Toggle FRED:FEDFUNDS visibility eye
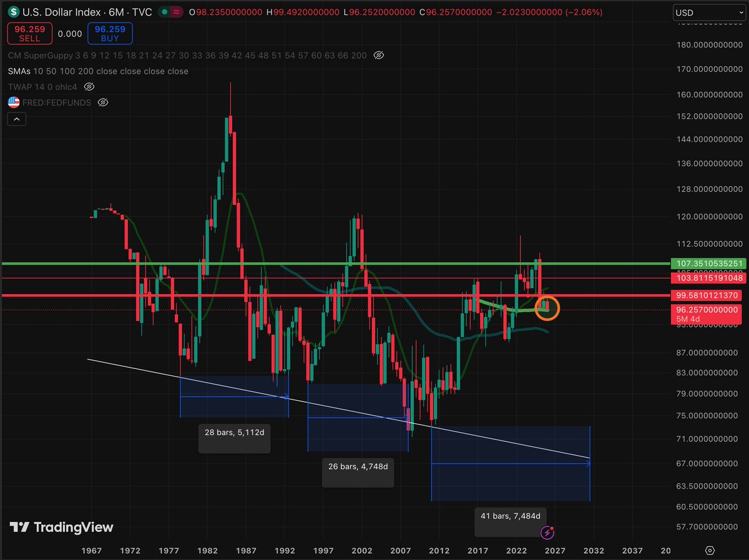Screen dimensions: 749x560 point(104,102)
